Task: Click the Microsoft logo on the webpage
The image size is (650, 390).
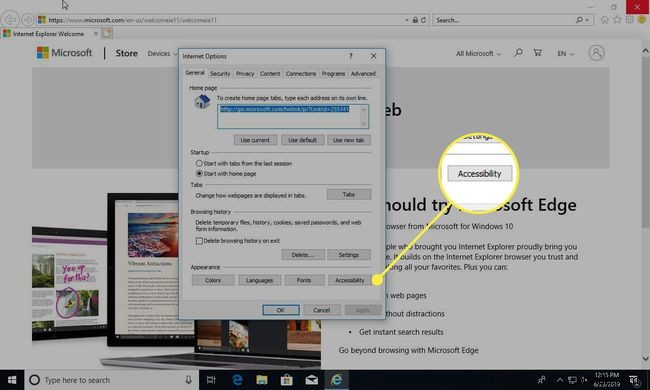Action: pyautogui.click(x=64, y=53)
